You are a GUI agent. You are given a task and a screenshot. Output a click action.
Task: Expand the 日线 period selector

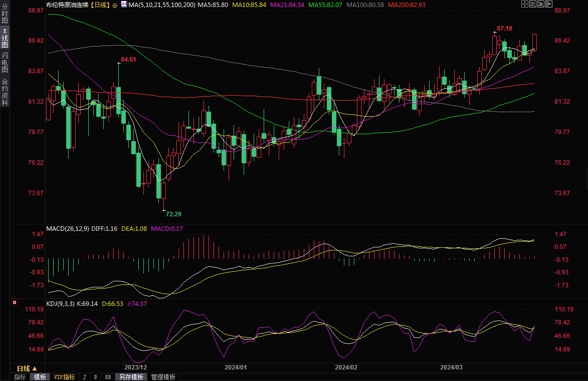point(27,368)
